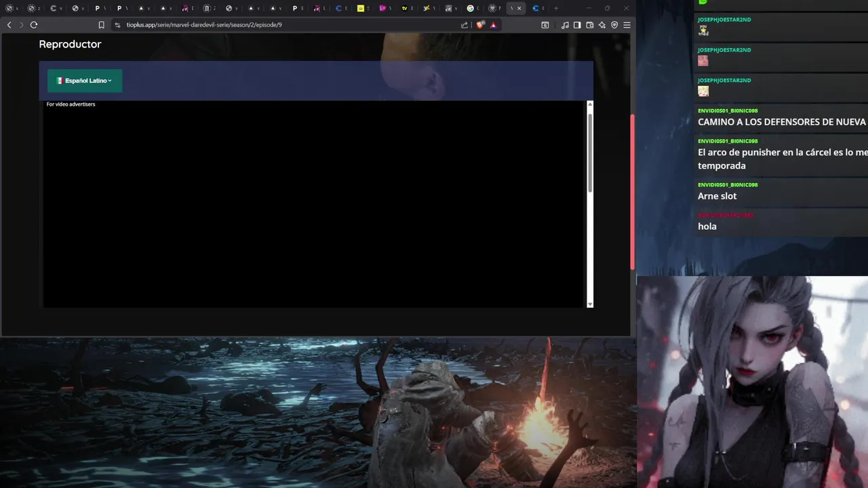Click the 'Arne slot' chat message

[x=717, y=196]
